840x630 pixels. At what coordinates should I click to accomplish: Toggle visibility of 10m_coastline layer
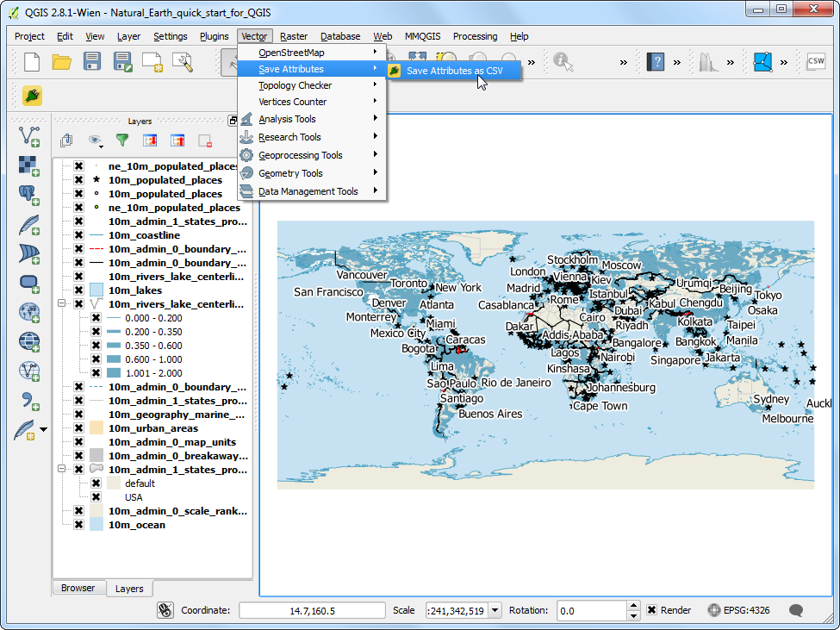(x=78, y=235)
